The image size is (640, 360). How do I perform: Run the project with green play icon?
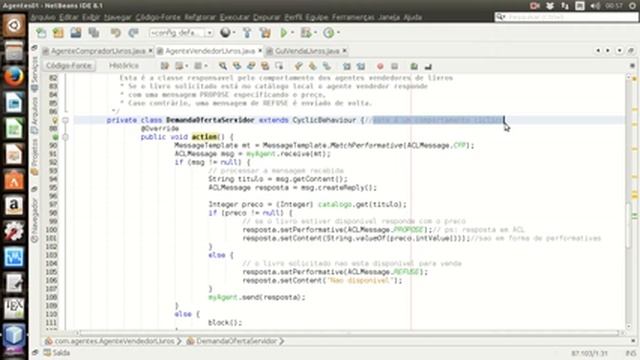(x=284, y=33)
